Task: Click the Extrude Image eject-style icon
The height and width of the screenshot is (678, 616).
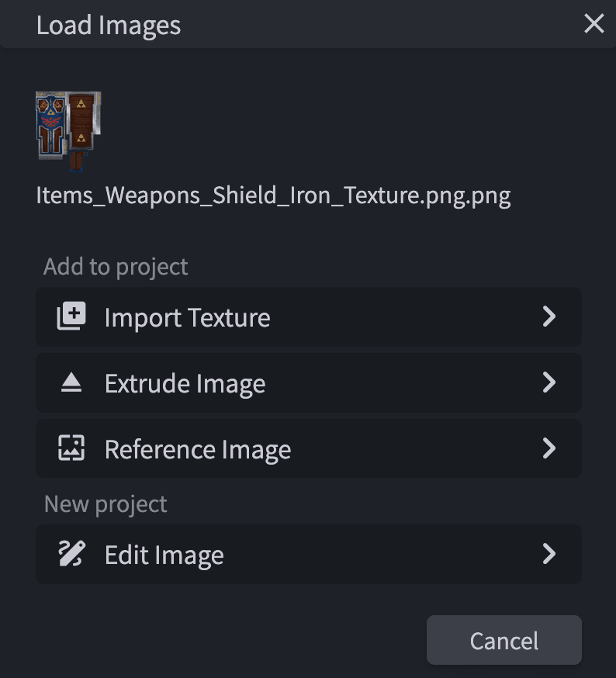Action: click(70, 382)
